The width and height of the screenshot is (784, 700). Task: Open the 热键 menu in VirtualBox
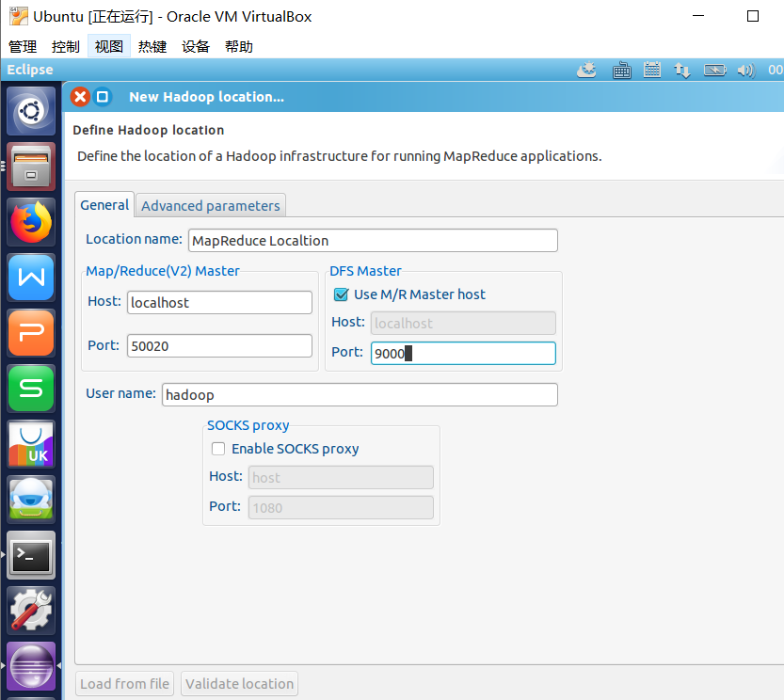tap(152, 46)
